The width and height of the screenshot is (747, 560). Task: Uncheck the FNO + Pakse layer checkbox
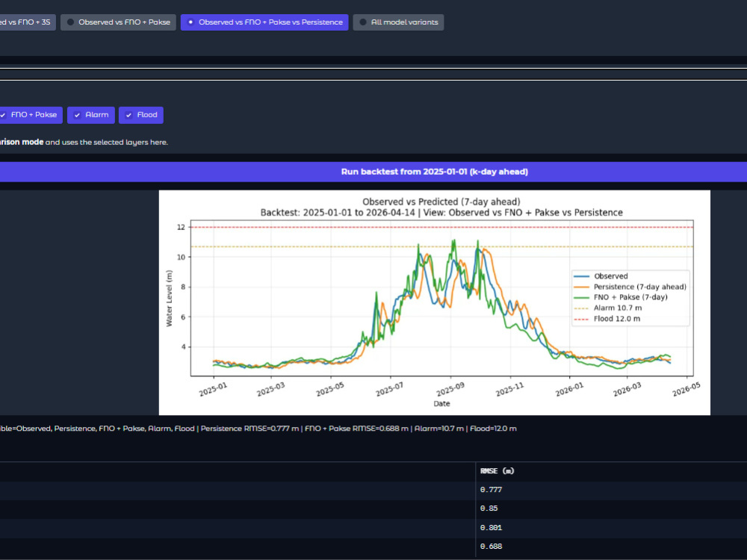coord(30,115)
